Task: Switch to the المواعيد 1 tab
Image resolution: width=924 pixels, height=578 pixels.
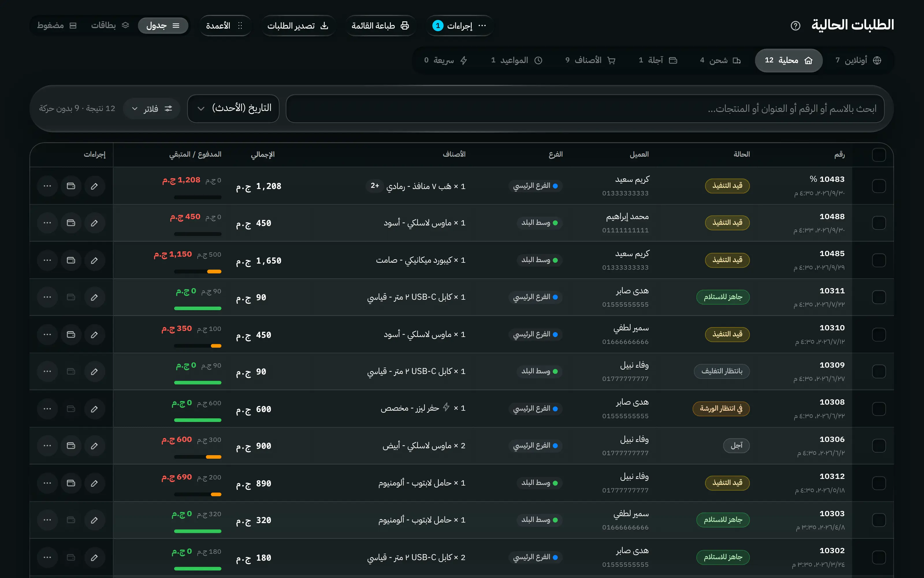Action: click(517, 60)
